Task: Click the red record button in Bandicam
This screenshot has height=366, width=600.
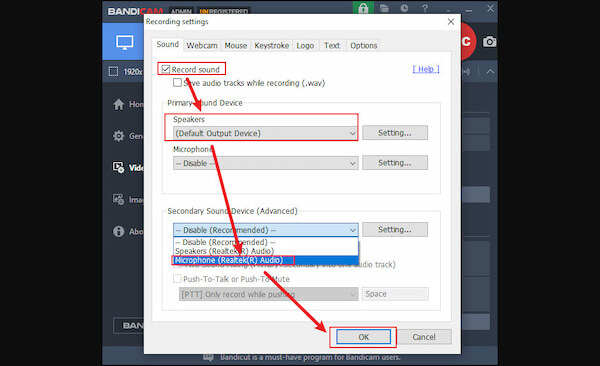Action: coord(468,41)
